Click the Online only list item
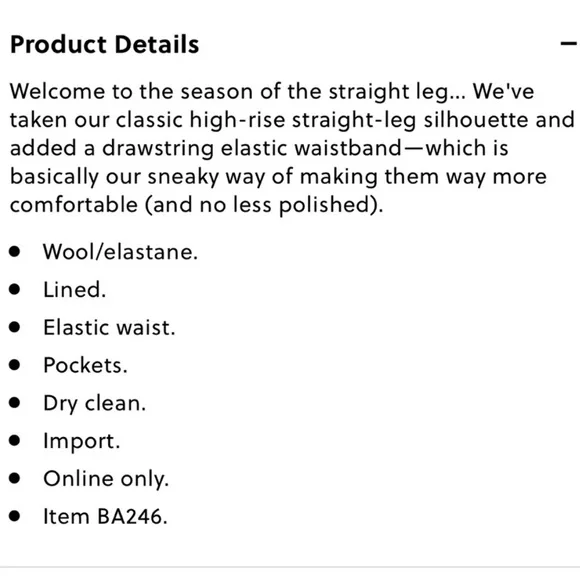Image resolution: width=580 pixels, height=580 pixels. tap(106, 479)
